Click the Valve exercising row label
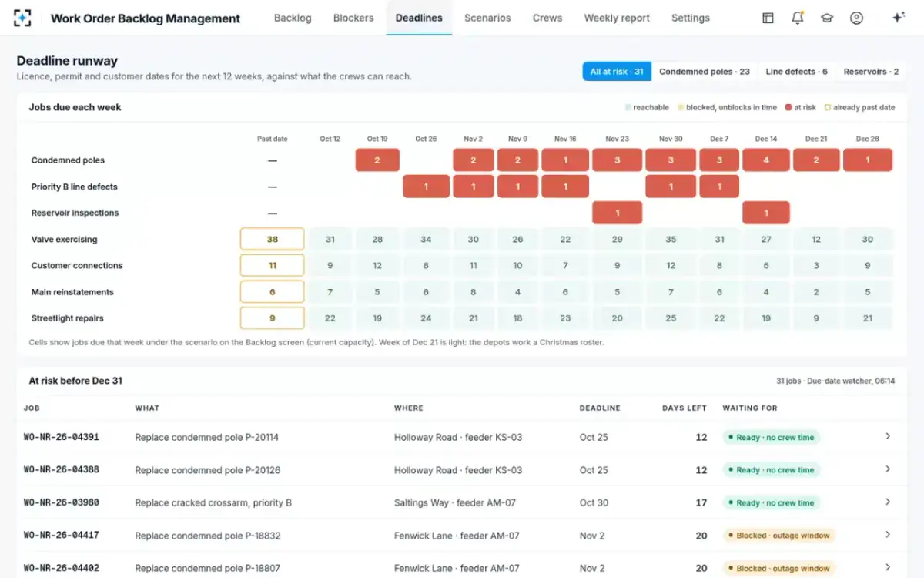 [64, 240]
